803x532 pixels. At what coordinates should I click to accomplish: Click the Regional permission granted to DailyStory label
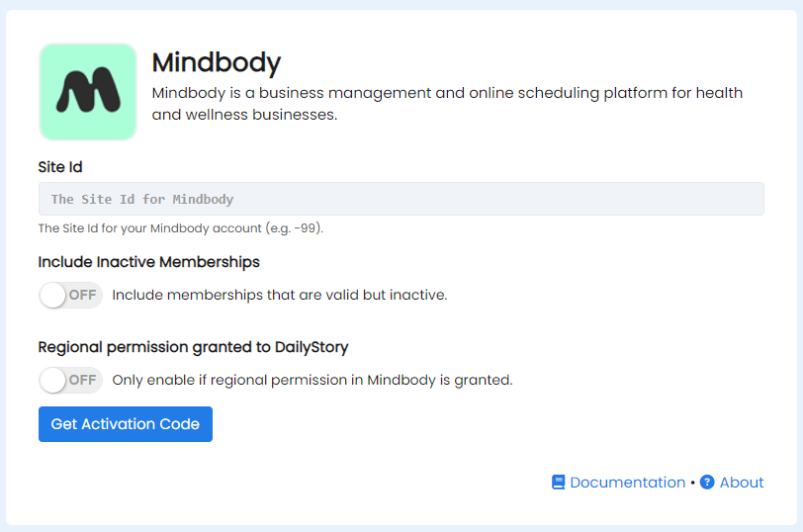coord(193,347)
